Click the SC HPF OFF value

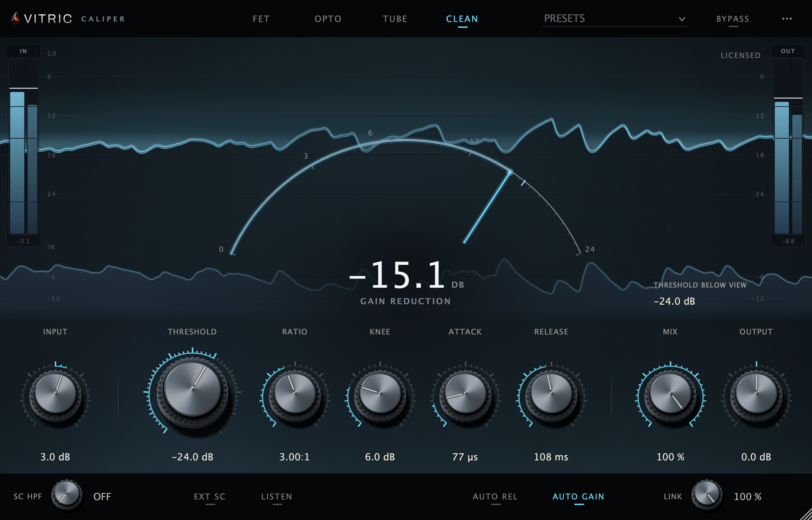[102, 497]
